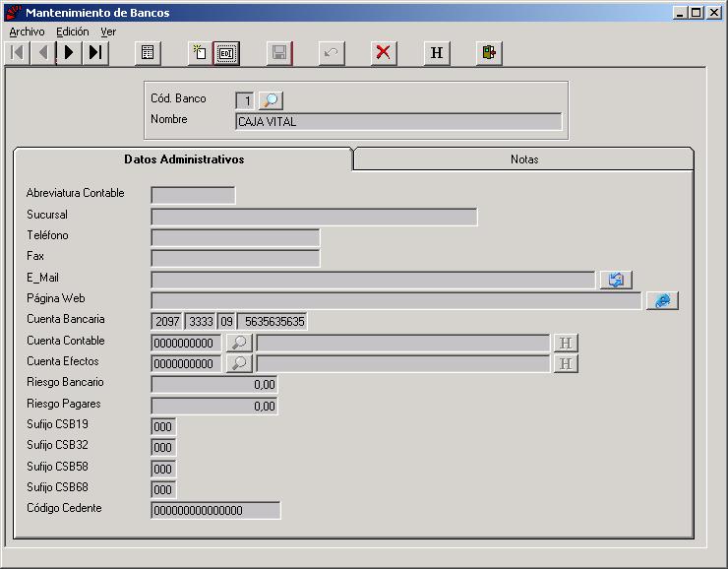
Task: Click the H toolbar button
Action: (x=437, y=52)
